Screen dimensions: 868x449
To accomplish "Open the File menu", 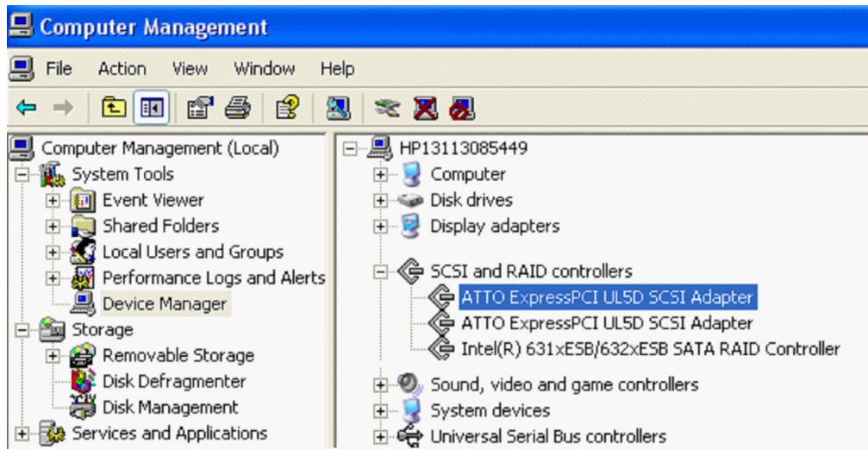I will (59, 69).
